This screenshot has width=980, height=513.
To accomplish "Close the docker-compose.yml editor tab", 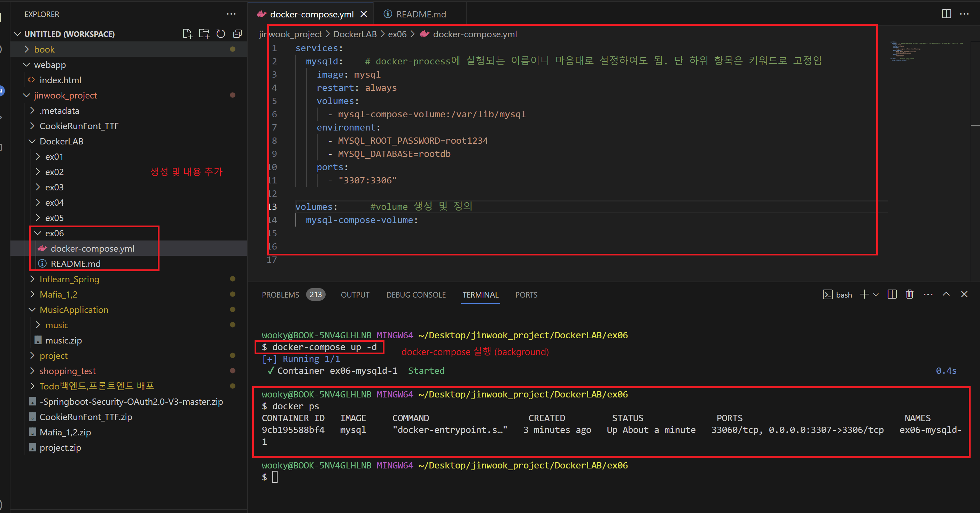I will pyautogui.click(x=364, y=14).
